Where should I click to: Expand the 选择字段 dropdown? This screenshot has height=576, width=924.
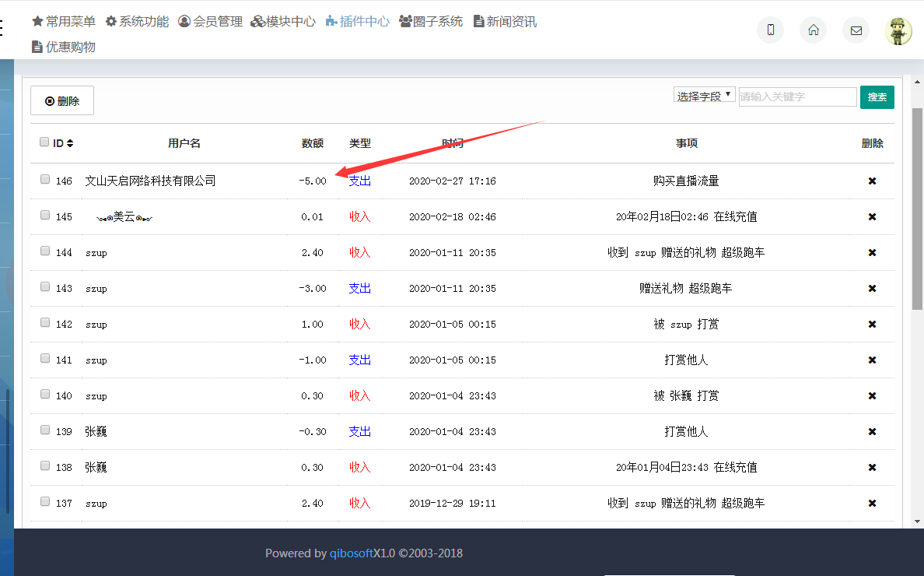point(704,96)
